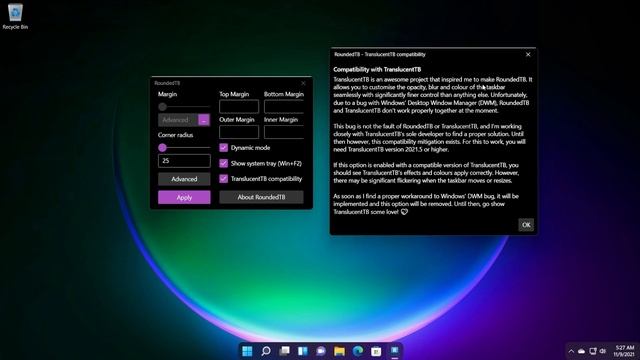Open File Explorer from the taskbar
640x360 pixels.
[x=339, y=351]
